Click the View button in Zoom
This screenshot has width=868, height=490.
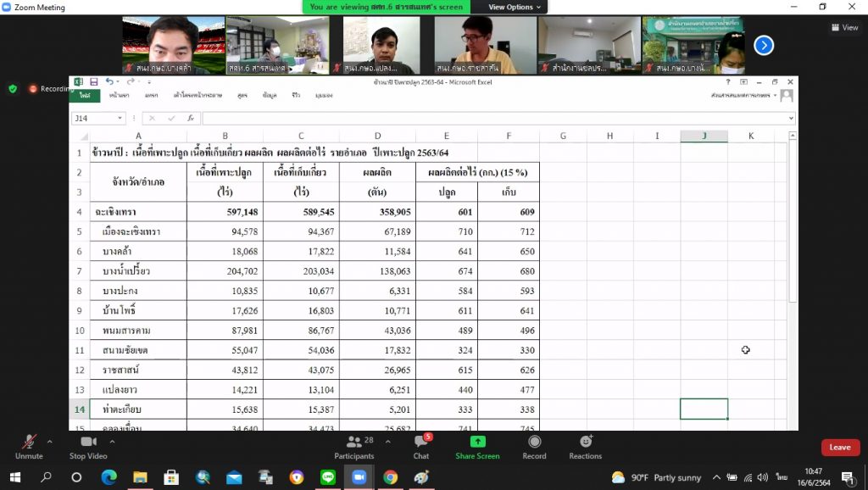point(844,27)
